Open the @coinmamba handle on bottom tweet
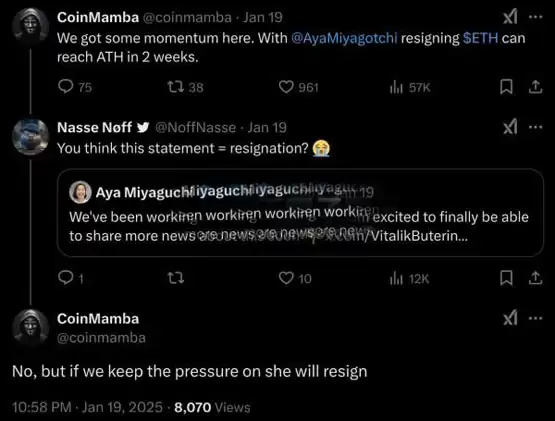The image size is (555, 421). [x=101, y=338]
